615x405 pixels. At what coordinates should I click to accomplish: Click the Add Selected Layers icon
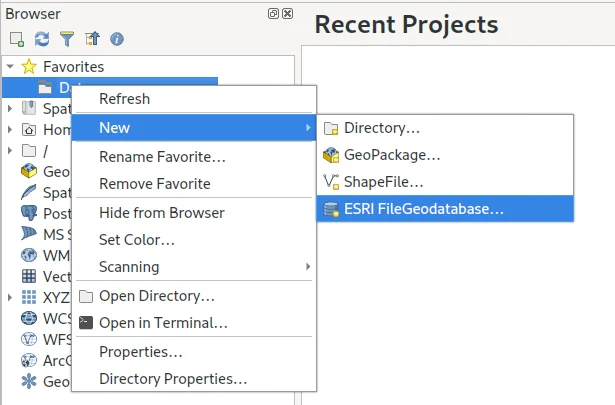(16, 39)
